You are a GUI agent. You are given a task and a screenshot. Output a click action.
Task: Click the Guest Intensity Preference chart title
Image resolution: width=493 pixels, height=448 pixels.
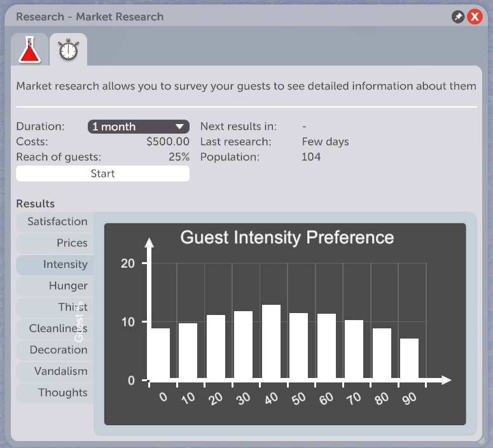287,237
